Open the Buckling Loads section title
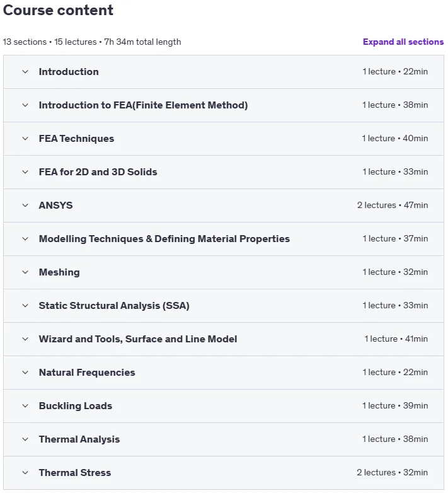Image resolution: width=448 pixels, height=493 pixels. pos(76,406)
